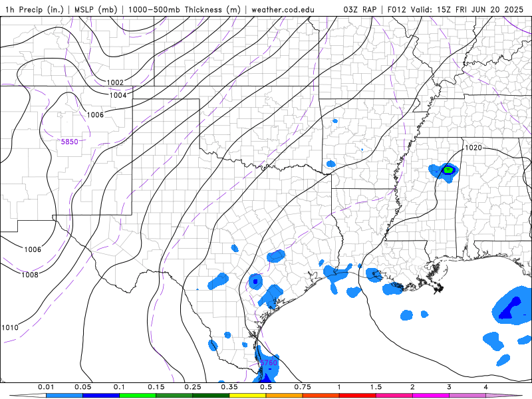Click the 0.05 legend value

[82, 387]
